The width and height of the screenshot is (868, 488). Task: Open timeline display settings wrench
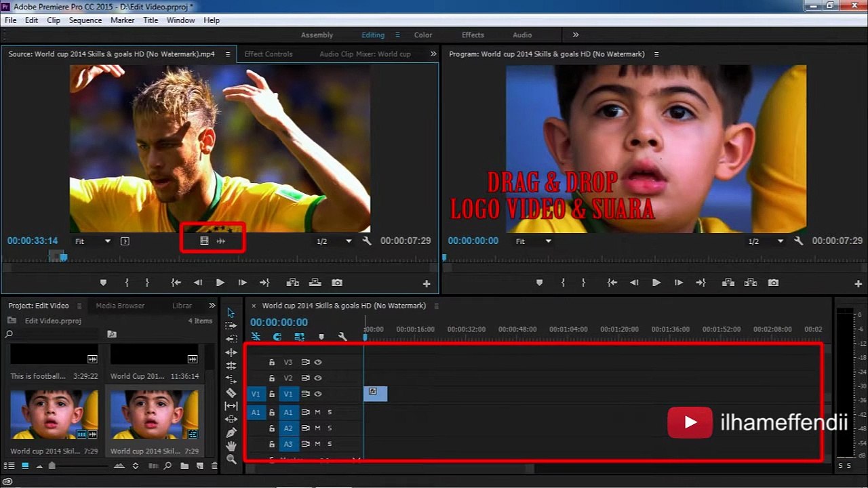[x=342, y=337]
